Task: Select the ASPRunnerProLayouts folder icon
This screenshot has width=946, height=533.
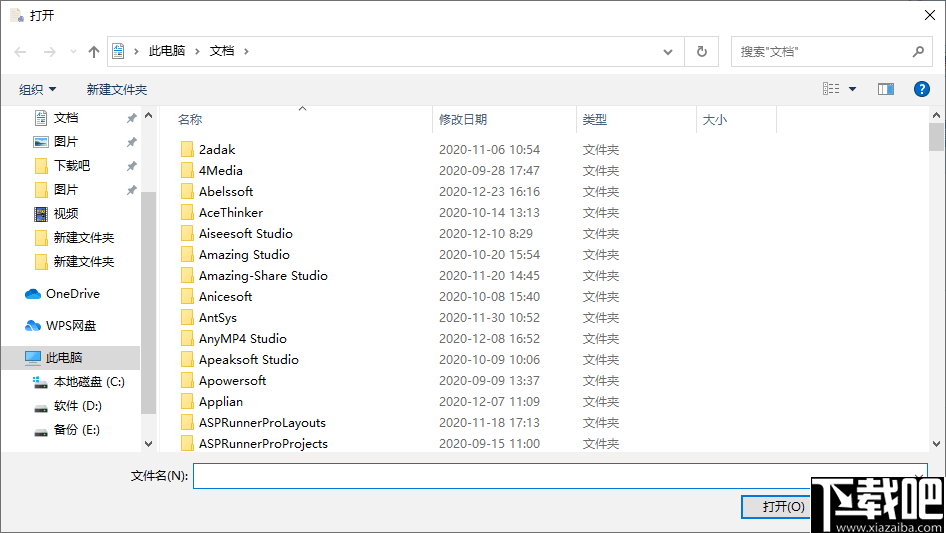Action: pyautogui.click(x=187, y=423)
